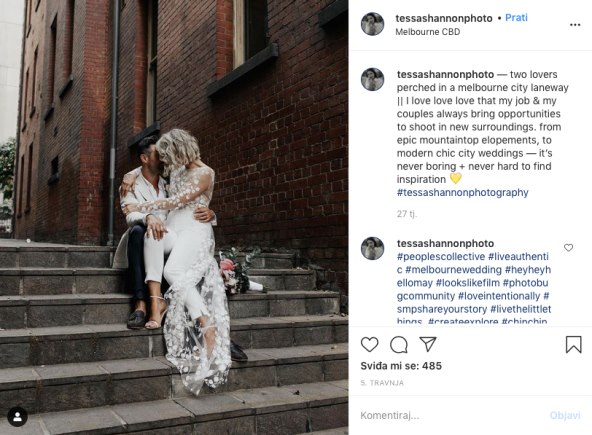Open the #melbournewedding hashtag
This screenshot has width=592, height=435.
click(453, 270)
